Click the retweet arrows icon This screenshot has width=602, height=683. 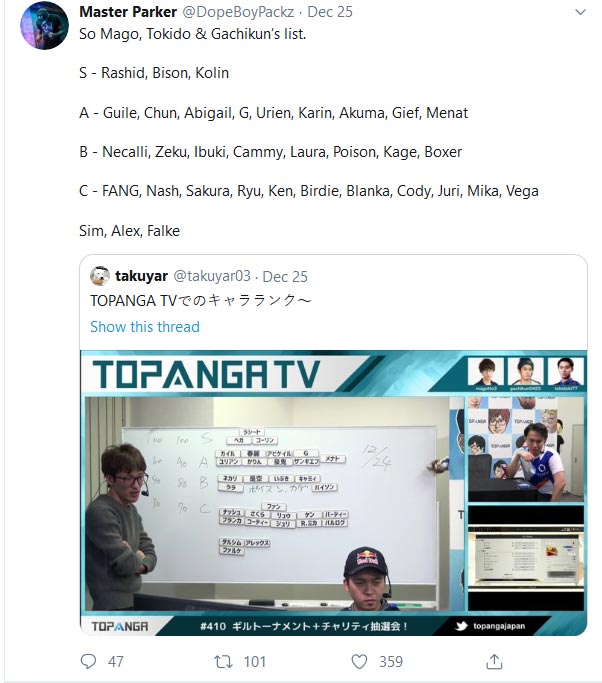pyautogui.click(x=223, y=662)
